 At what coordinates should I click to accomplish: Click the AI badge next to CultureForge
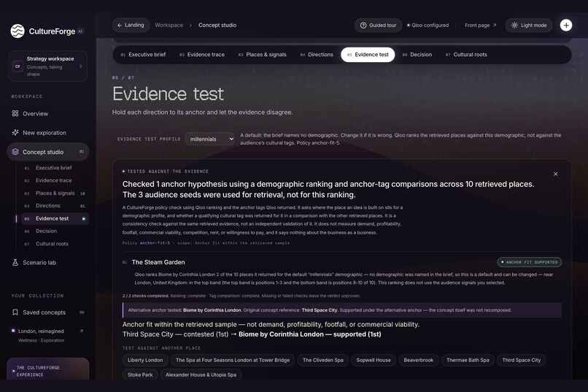pyautogui.click(x=80, y=31)
